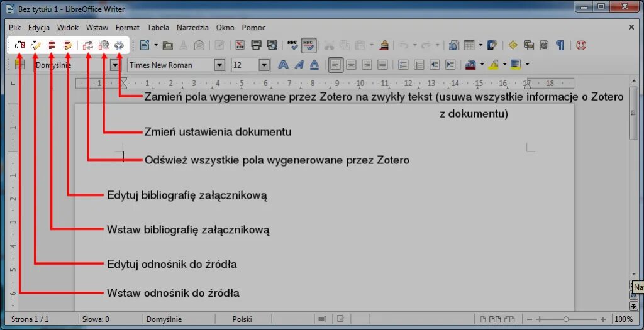Click the Styles and Formatting icon
644x330 pixels.
(19, 65)
